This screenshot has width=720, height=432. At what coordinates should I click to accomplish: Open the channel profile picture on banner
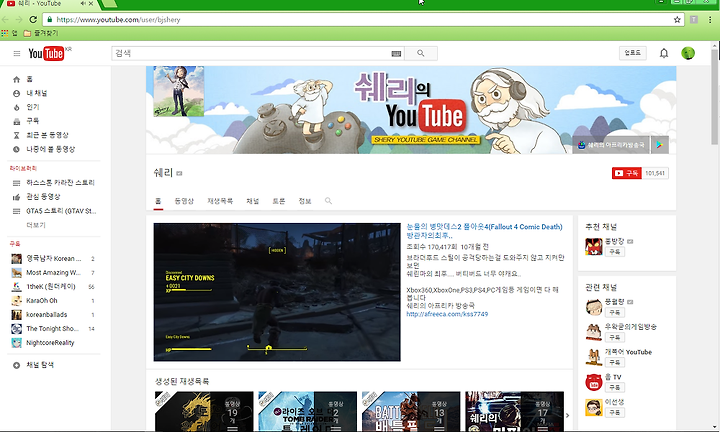tap(179, 91)
